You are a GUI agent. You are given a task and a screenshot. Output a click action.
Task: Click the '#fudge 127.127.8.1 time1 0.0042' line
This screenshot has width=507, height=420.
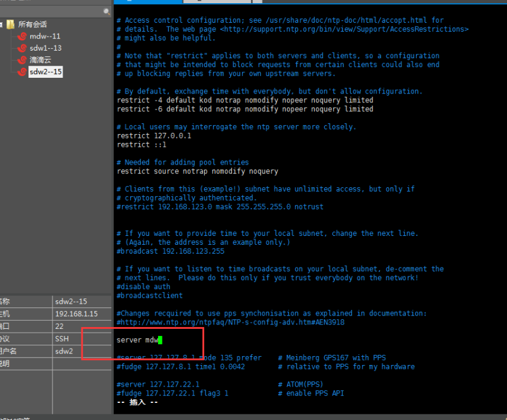181,367
